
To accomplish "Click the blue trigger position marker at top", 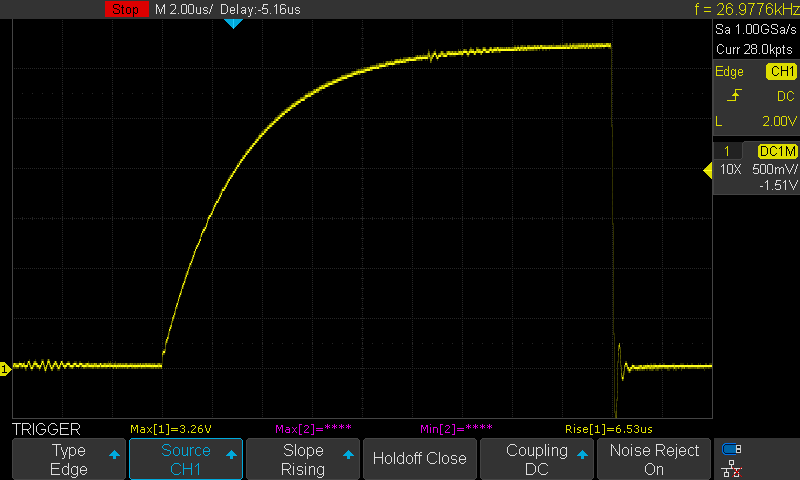I will point(233,22).
